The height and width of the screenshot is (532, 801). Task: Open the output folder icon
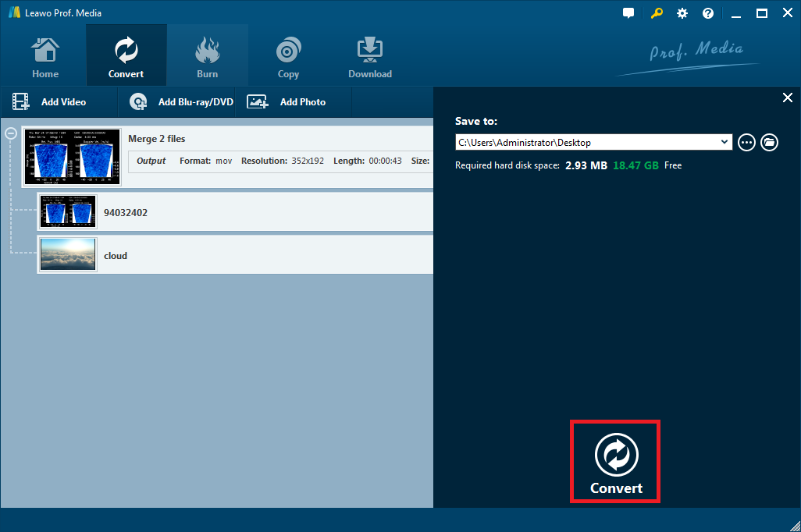click(769, 143)
